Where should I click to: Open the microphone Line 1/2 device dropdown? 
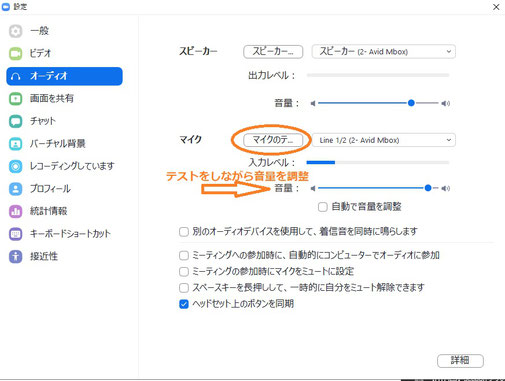pos(383,140)
